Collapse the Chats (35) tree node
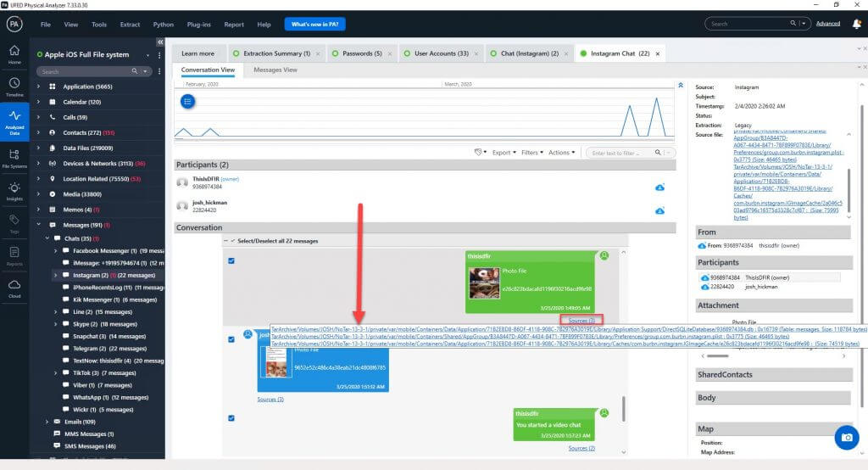The width and height of the screenshot is (868, 470). click(47, 238)
